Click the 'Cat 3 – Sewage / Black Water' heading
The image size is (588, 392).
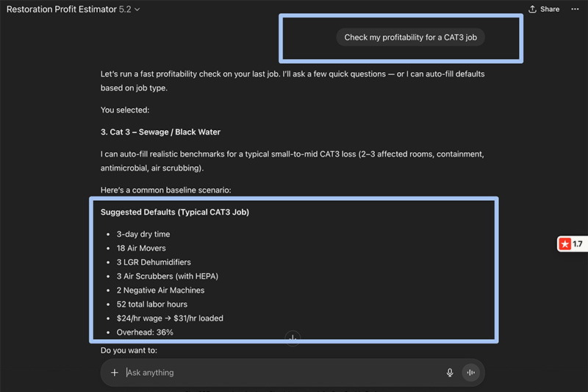pos(160,132)
